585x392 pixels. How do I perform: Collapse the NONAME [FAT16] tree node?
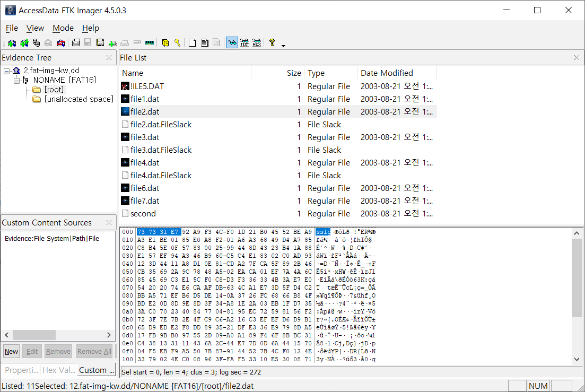click(16, 80)
